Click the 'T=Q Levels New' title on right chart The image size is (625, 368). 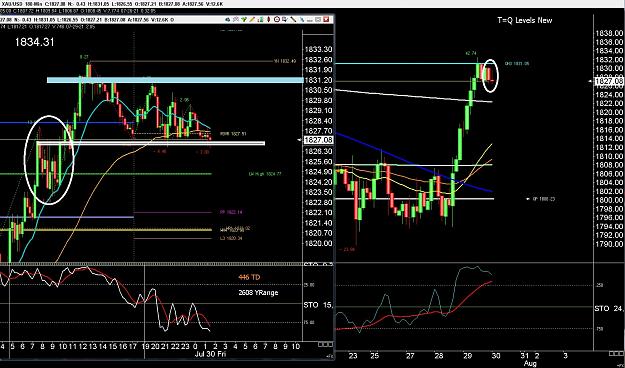point(525,20)
